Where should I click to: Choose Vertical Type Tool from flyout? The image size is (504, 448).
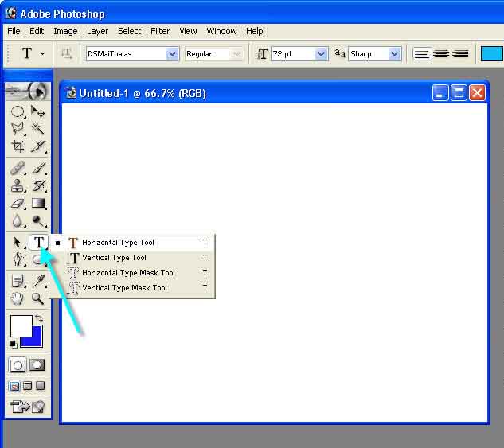tap(133, 258)
